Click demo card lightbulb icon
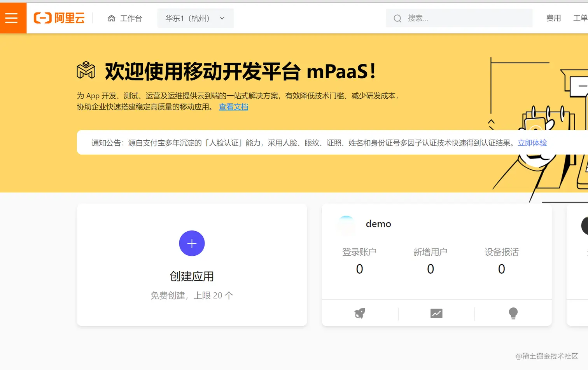Screen dimensions: 588x370 513,313
